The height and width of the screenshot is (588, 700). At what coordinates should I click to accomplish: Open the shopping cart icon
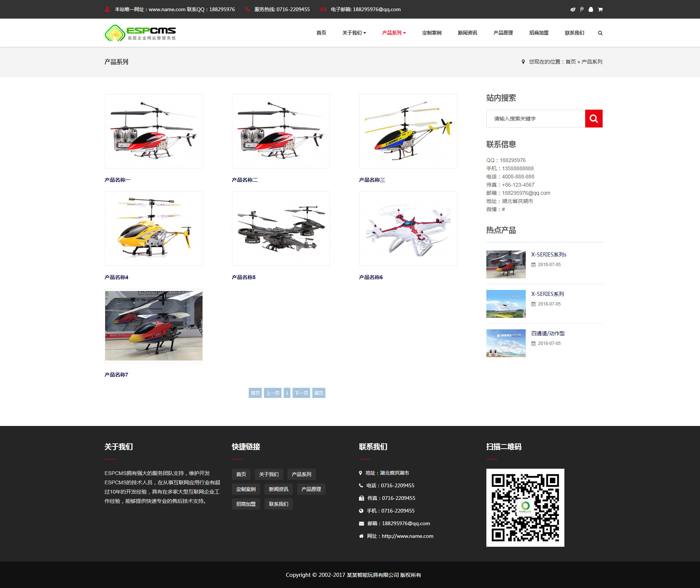600,10
